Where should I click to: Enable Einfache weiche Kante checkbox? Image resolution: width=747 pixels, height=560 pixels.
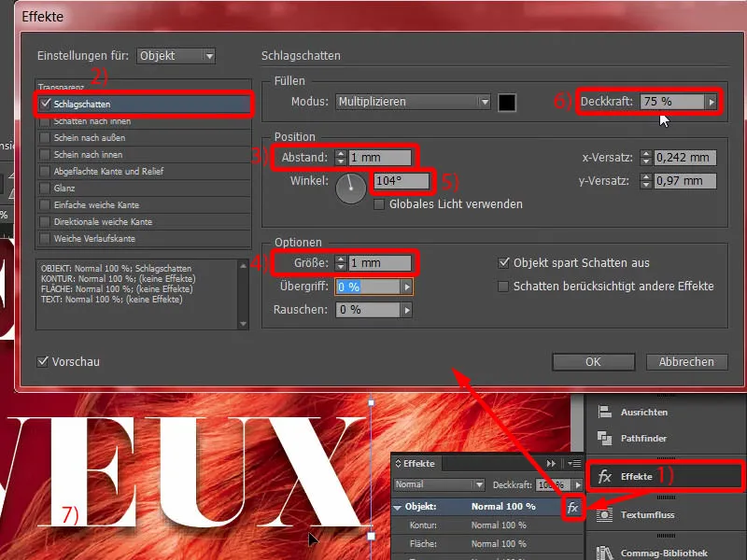45,204
